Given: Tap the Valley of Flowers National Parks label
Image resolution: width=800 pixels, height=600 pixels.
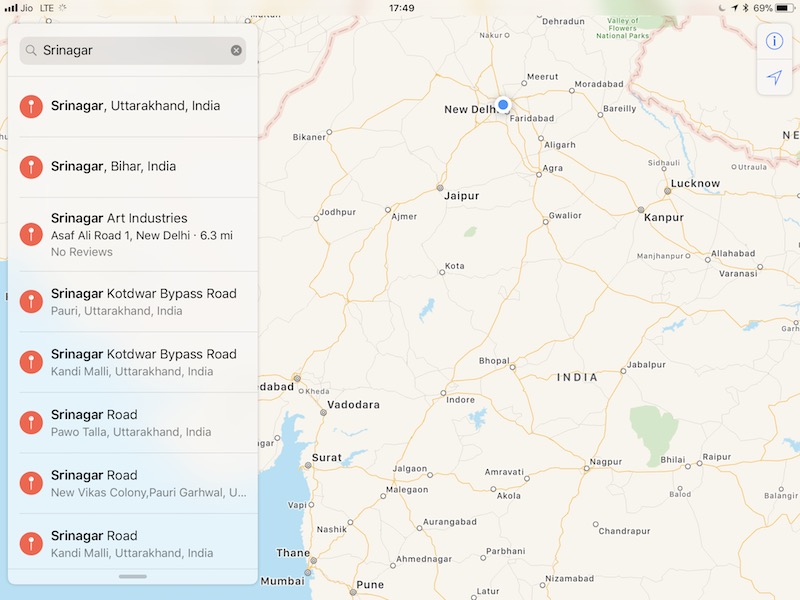Looking at the screenshot, I should 623,28.
